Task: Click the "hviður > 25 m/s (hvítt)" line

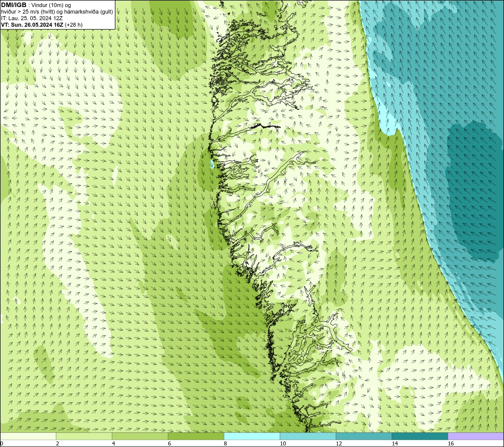Action: [x=27, y=12]
